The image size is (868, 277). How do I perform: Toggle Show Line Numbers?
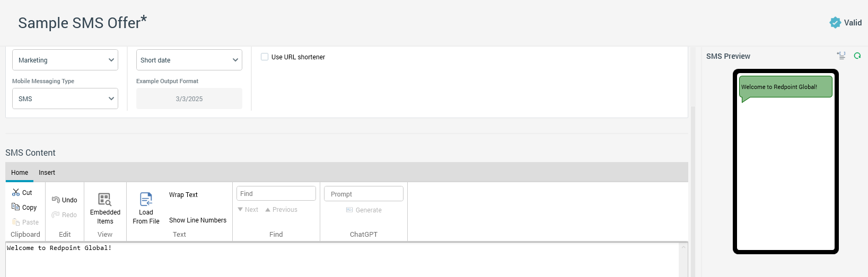(198, 220)
